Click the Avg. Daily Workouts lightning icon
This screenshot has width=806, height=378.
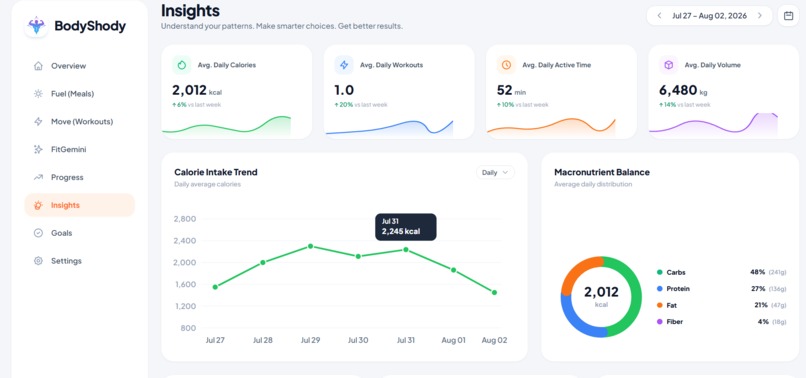point(344,65)
